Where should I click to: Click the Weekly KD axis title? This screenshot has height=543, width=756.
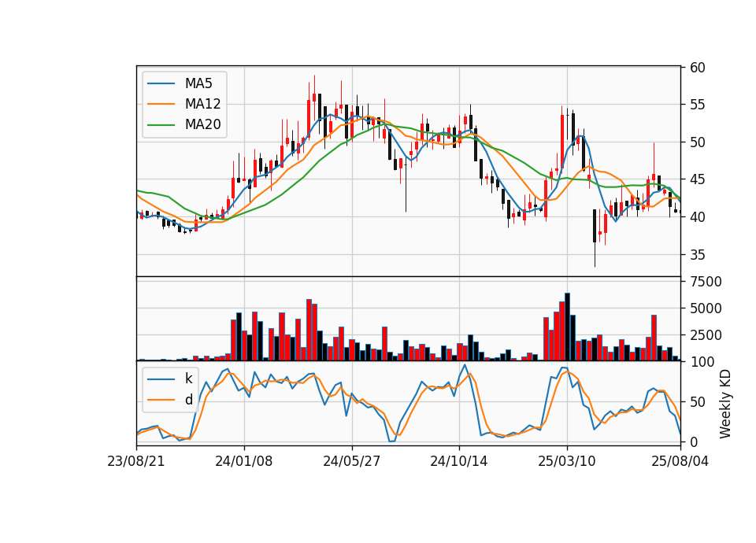725,404
